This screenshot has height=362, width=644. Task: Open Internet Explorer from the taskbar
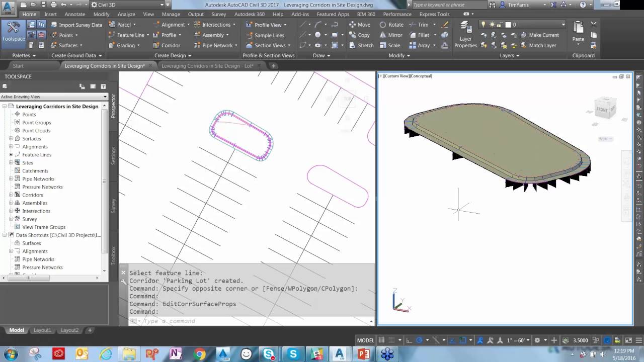pyautogui.click(x=106, y=354)
